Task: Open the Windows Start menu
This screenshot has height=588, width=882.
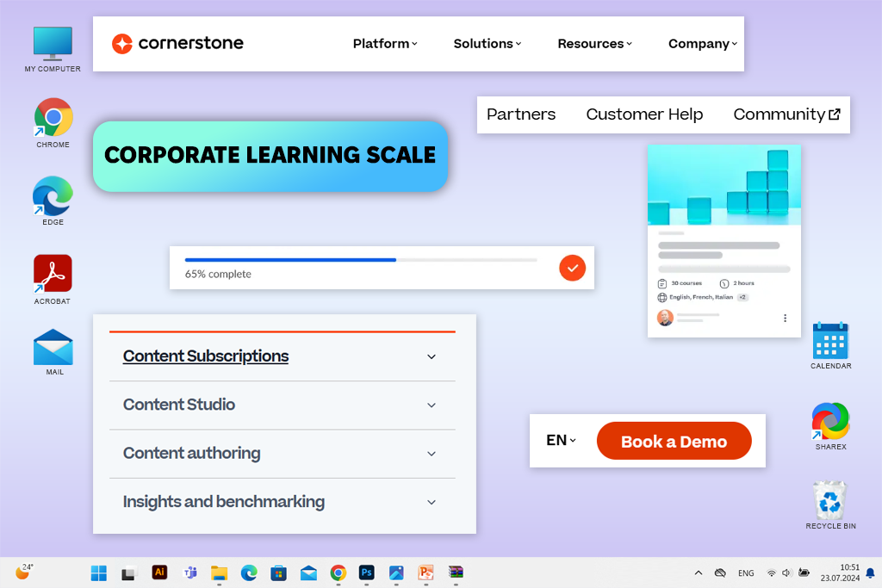Action: 98,573
